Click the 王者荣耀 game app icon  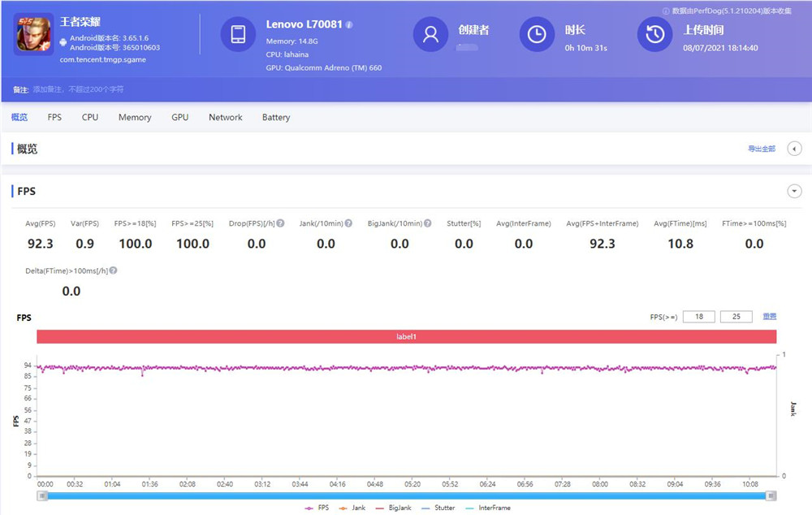coord(33,35)
